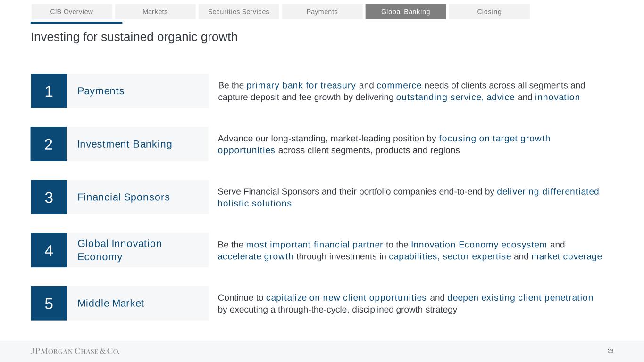This screenshot has width=644, height=362.
Task: Click the number 2 tile
Action: pos(49,144)
